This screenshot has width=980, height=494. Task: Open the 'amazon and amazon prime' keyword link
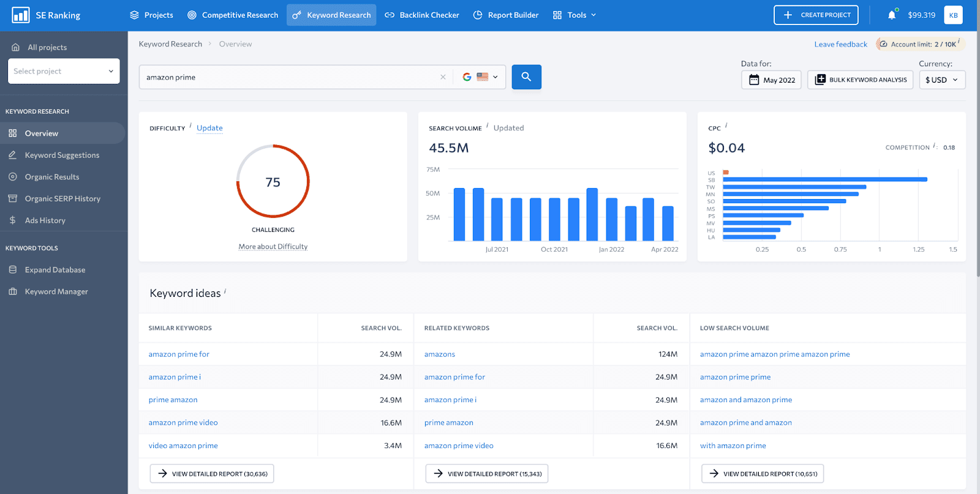point(746,400)
